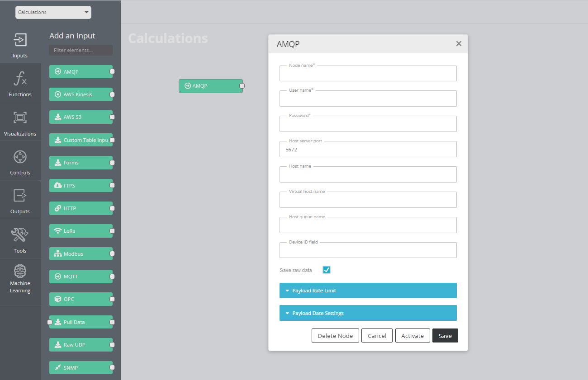Viewport: 588px width, 380px height.
Task: Uncheck the Save raw data checkbox
Action: tap(327, 270)
